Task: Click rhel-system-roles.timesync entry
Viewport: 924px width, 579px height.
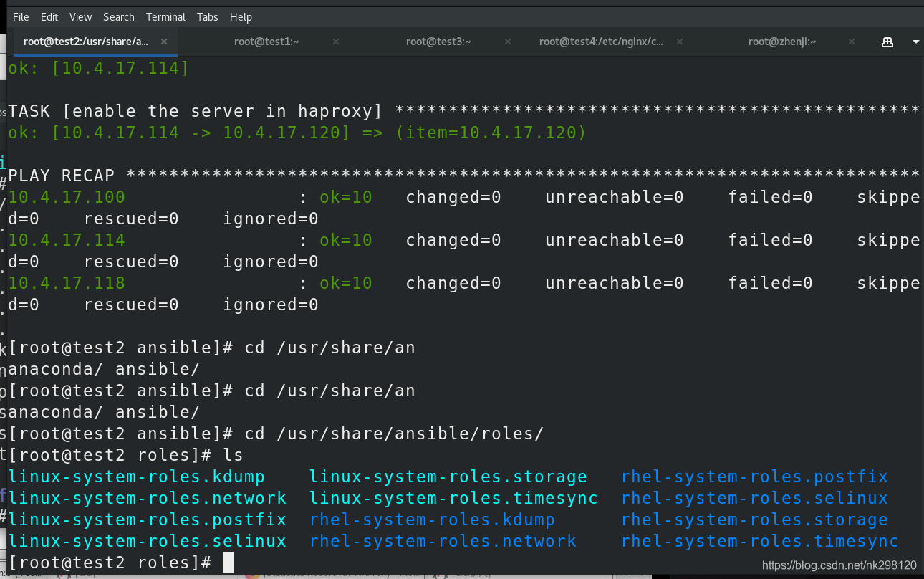Action: [x=760, y=541]
